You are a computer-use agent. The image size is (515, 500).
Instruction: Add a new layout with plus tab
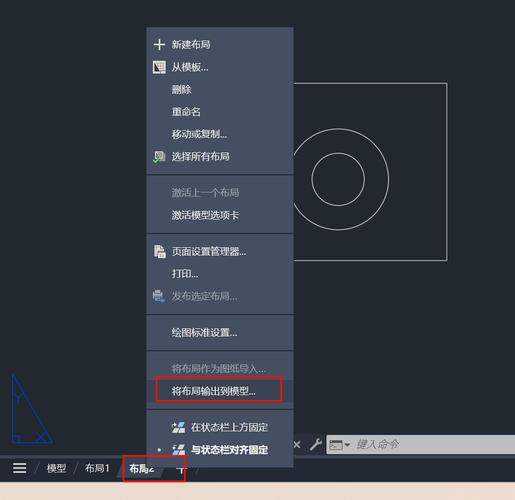pos(181,470)
